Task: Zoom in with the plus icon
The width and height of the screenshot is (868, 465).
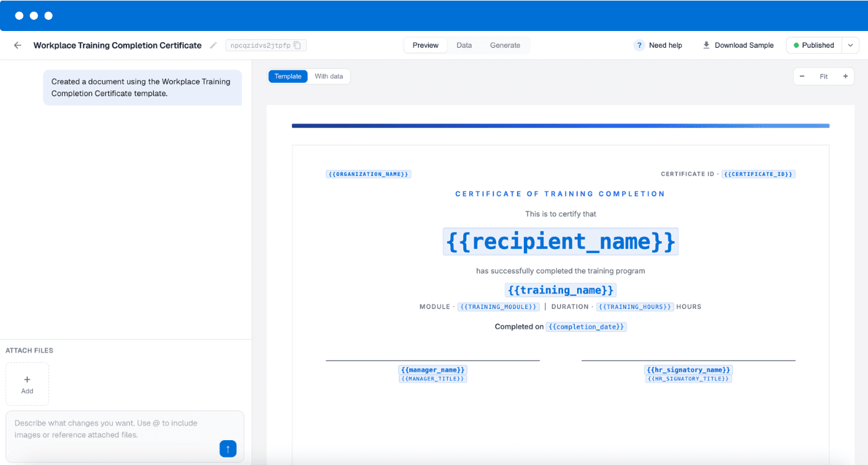Action: (845, 76)
